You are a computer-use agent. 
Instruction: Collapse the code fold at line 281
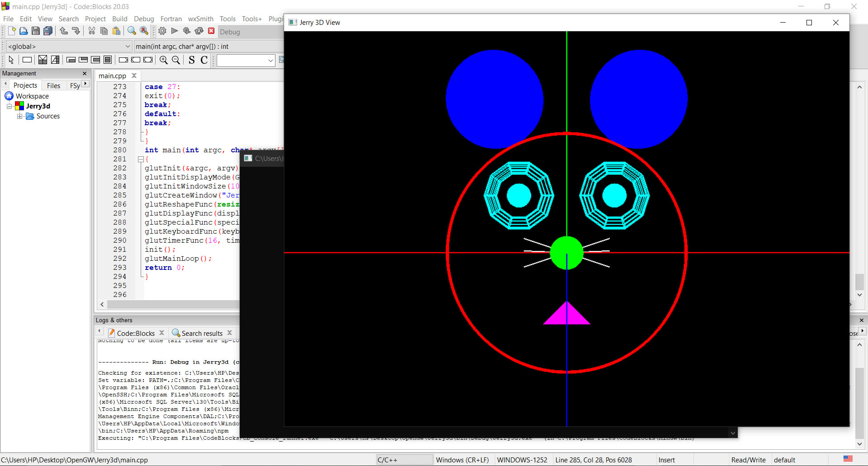tap(141, 159)
